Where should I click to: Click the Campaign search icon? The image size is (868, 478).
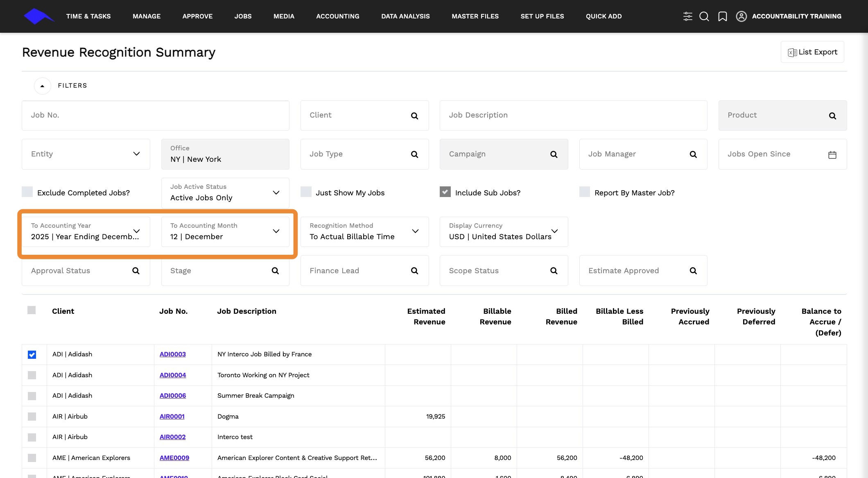(554, 154)
